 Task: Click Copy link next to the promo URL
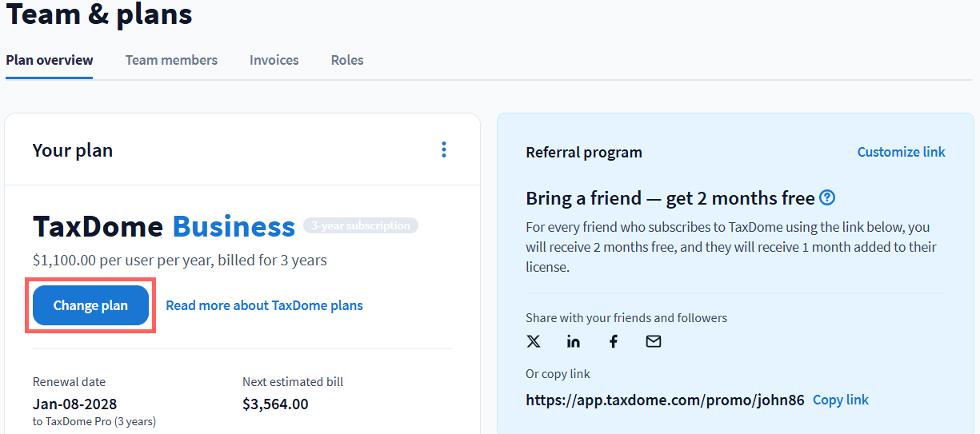[840, 400]
